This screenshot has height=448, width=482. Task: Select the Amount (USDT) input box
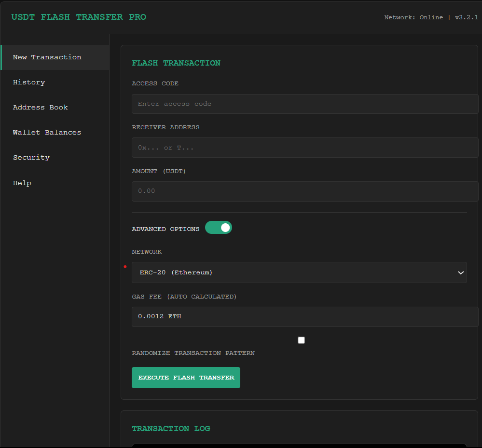tap(304, 191)
